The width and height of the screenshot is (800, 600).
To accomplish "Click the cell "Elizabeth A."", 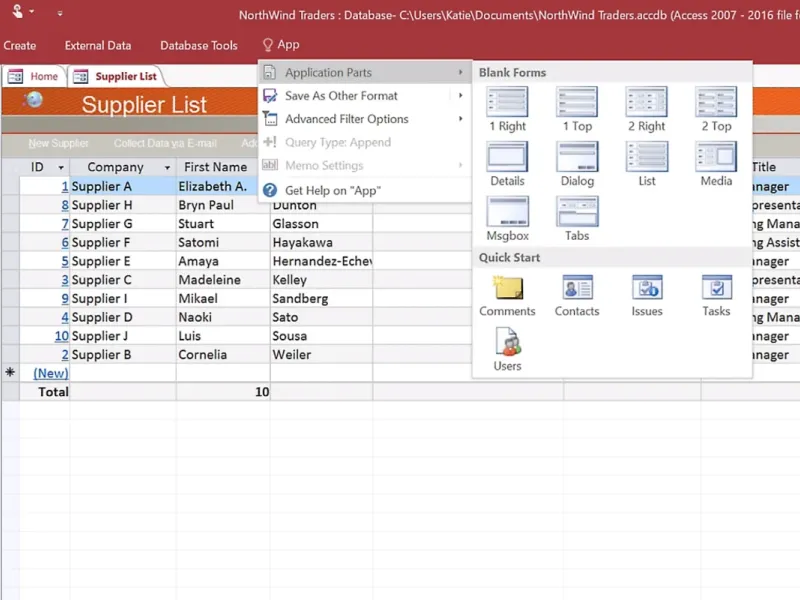I will pos(222,187).
